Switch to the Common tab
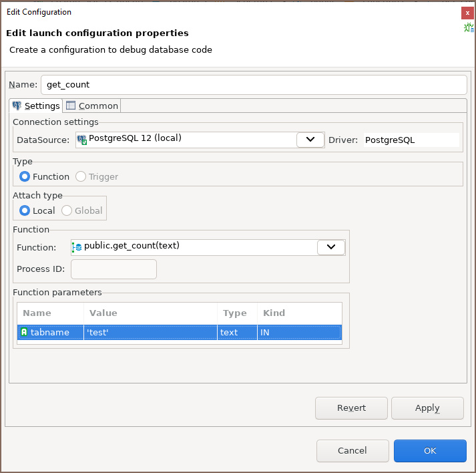 coord(92,106)
